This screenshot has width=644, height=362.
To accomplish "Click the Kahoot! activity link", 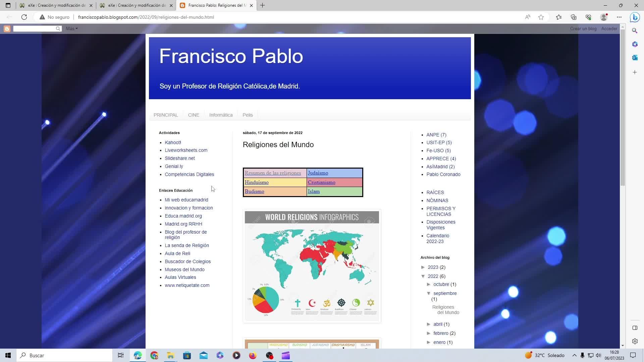I will pos(173,142).
